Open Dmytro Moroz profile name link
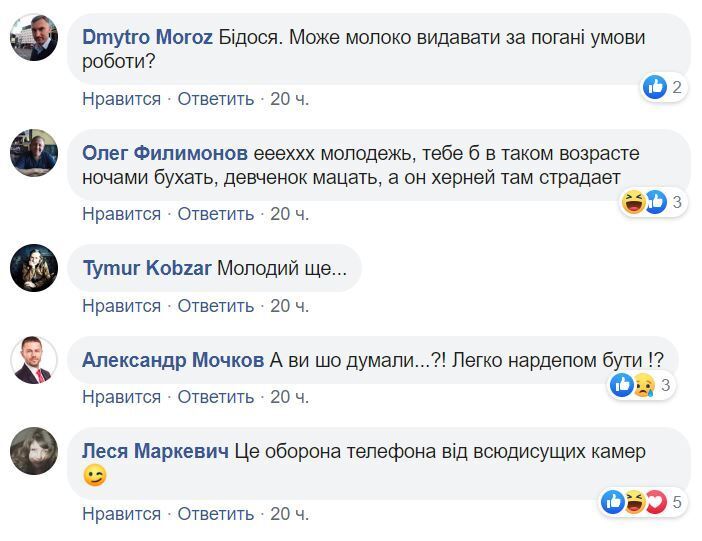The height and width of the screenshot is (541, 702). (147, 37)
